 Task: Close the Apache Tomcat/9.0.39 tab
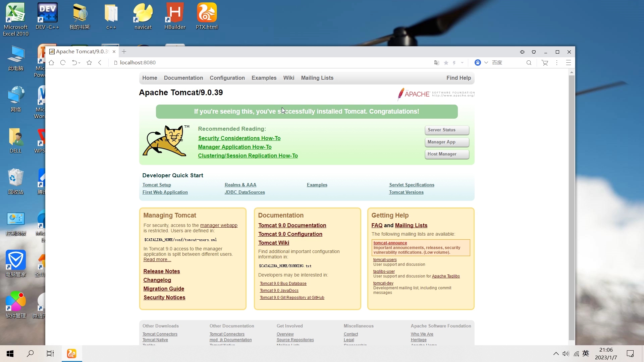coord(114,52)
